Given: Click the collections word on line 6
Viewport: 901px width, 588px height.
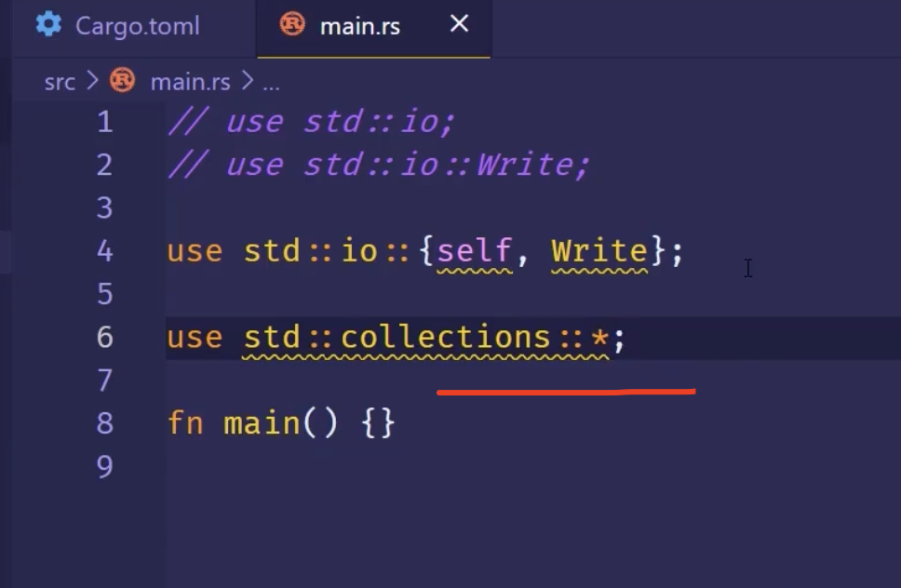Looking at the screenshot, I should coord(445,337).
